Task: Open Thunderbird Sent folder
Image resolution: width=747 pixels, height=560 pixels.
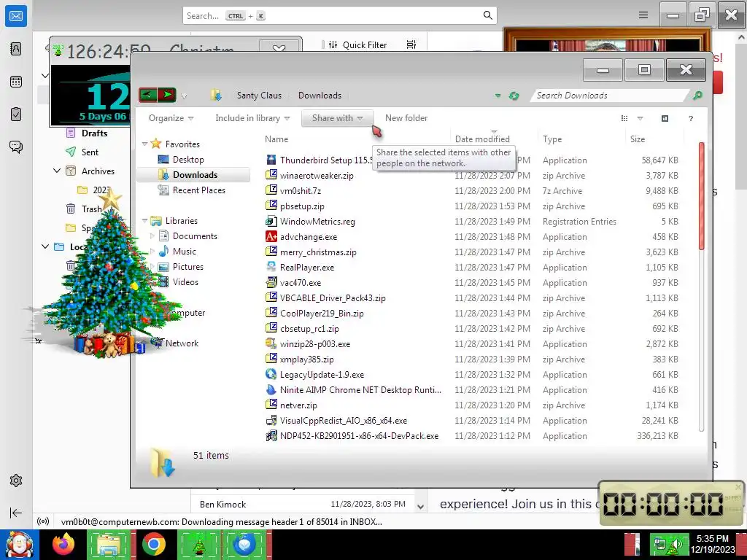Action: pyautogui.click(x=90, y=152)
